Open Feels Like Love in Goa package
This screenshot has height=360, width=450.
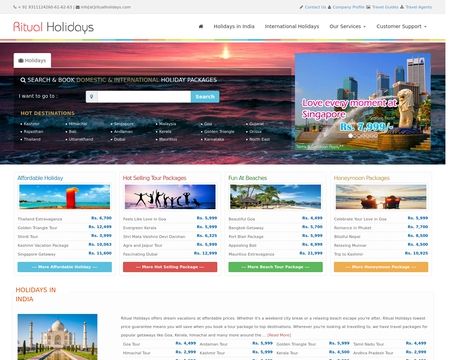click(x=144, y=219)
